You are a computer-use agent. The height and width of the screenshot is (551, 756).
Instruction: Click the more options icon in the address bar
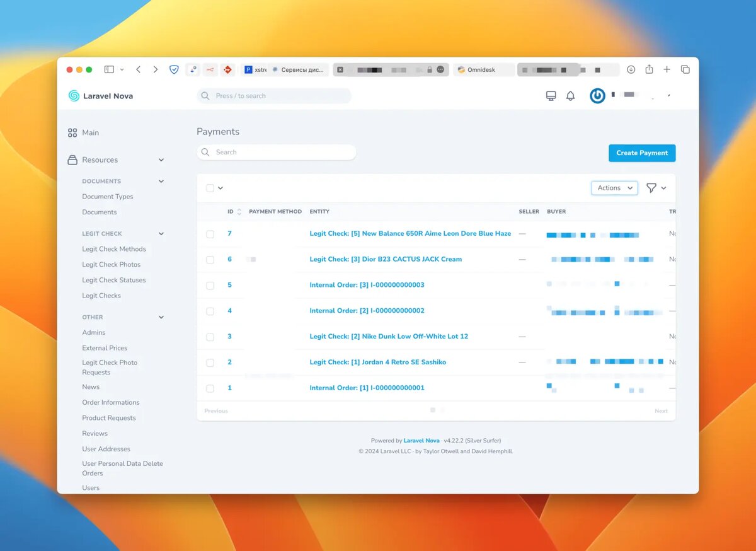[x=440, y=69]
